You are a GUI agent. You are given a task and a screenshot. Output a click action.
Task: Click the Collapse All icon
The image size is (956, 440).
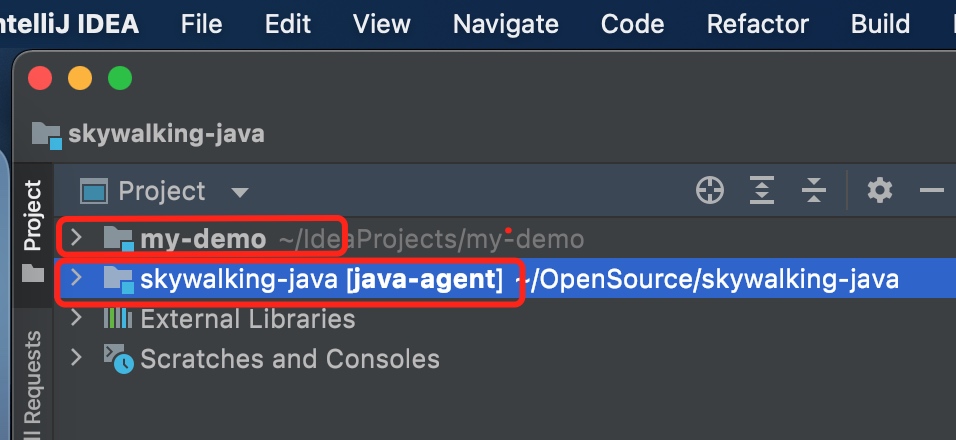click(814, 190)
